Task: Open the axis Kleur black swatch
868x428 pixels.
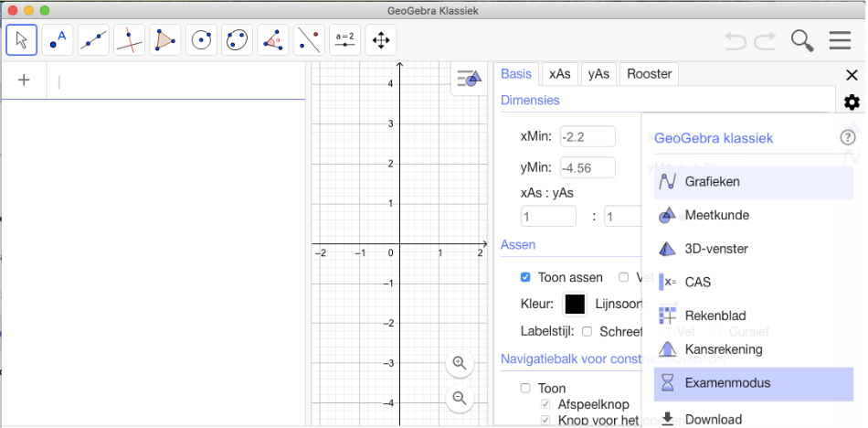Action: click(x=575, y=304)
